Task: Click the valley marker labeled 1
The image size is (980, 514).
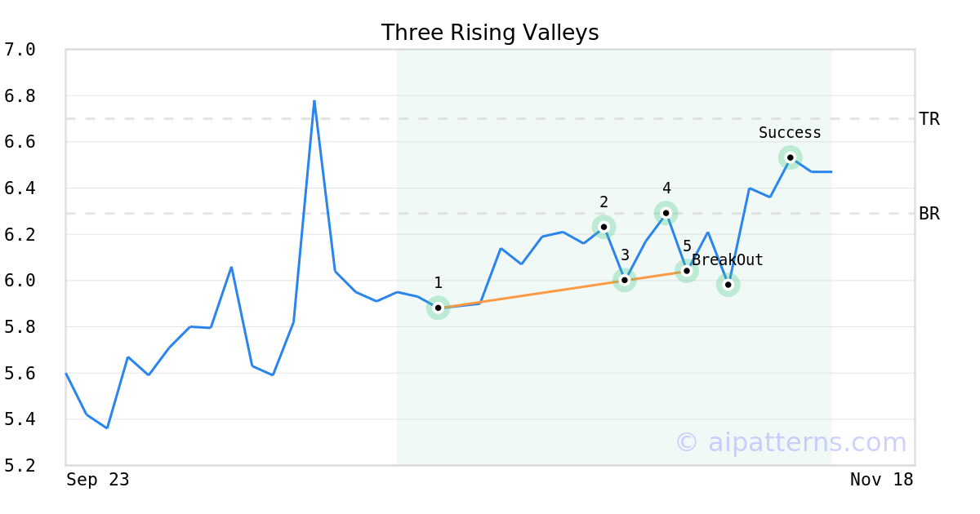Action: [439, 308]
